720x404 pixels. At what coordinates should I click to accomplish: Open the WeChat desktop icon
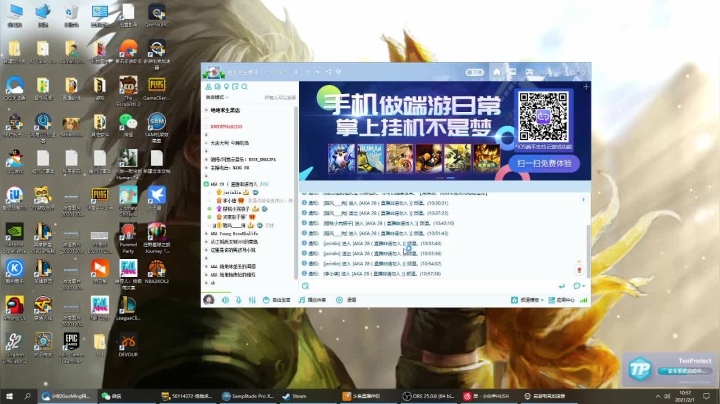click(x=128, y=124)
